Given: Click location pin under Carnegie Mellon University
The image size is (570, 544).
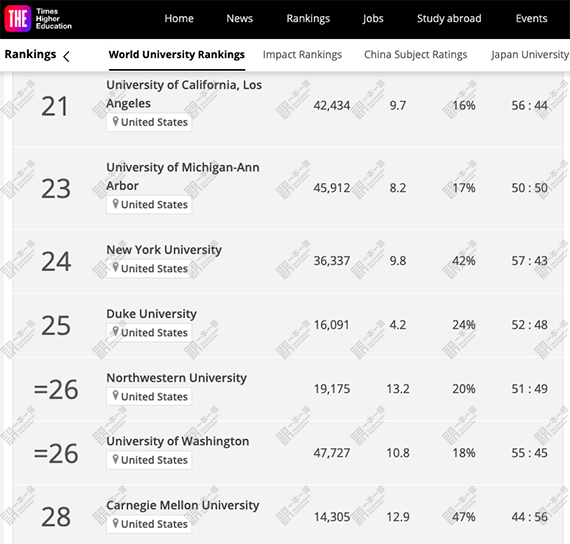Looking at the screenshot, I should (x=115, y=523).
